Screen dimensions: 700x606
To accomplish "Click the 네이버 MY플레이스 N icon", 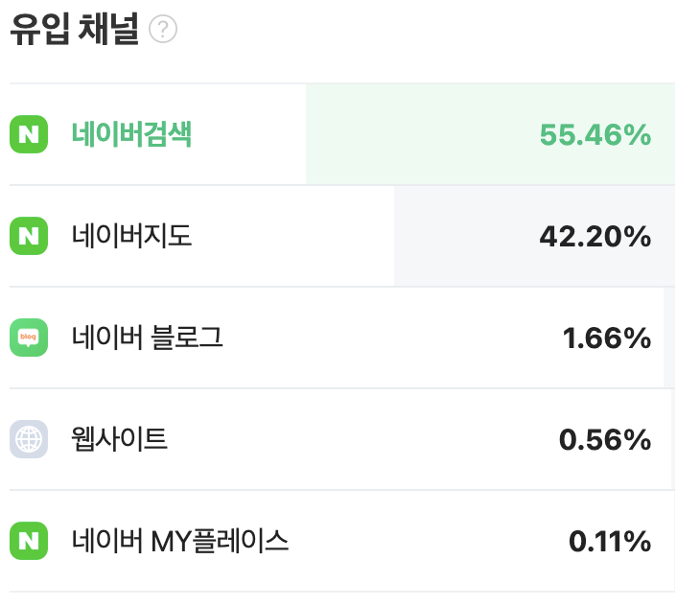I will (x=29, y=541).
